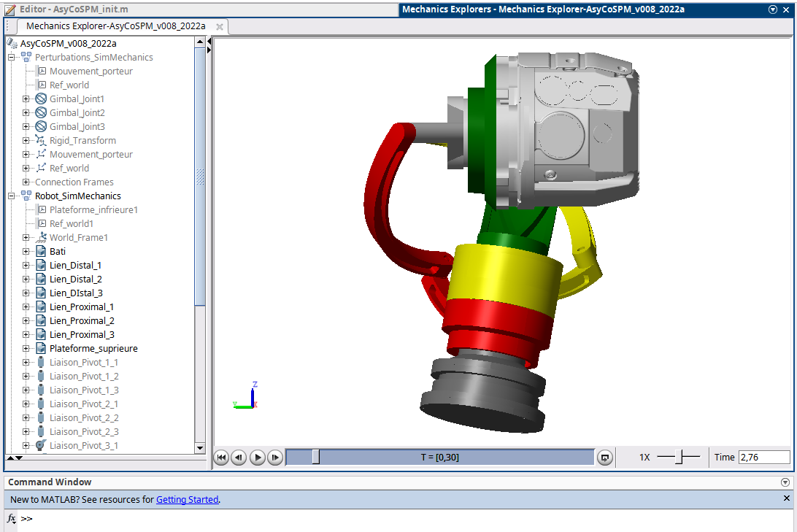The image size is (797, 532).
Task: Close the Mechanics Explorer-AsyCoSPM_v008_2022a tab
Action: click(x=220, y=27)
